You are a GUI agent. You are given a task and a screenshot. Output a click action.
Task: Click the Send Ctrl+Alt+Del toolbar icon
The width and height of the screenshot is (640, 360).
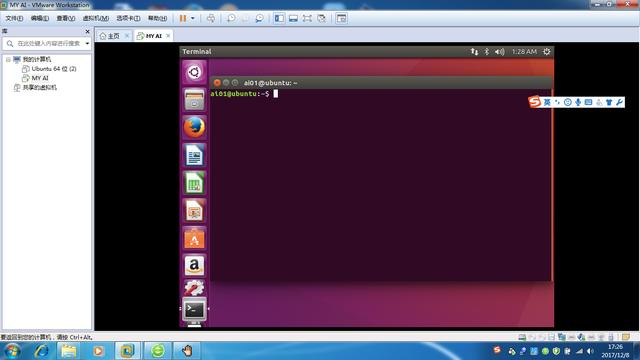[x=211, y=18]
